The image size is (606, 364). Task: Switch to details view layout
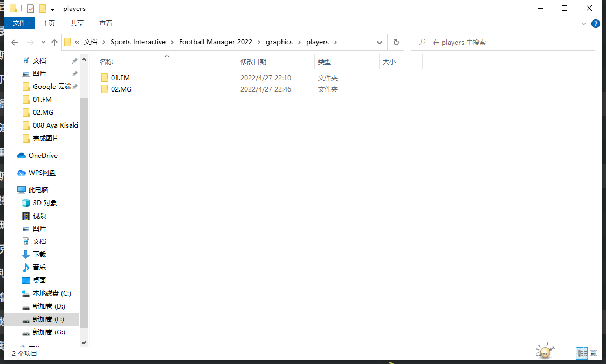click(x=582, y=353)
